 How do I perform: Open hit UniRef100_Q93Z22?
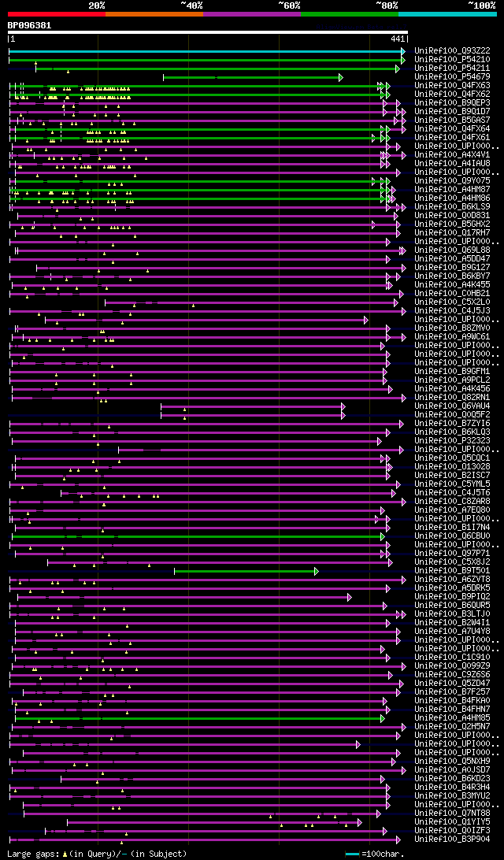pos(453,50)
